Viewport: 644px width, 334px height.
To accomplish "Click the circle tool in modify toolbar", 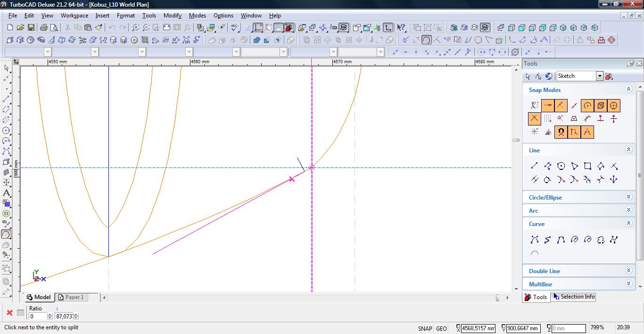I will click(x=478, y=40).
